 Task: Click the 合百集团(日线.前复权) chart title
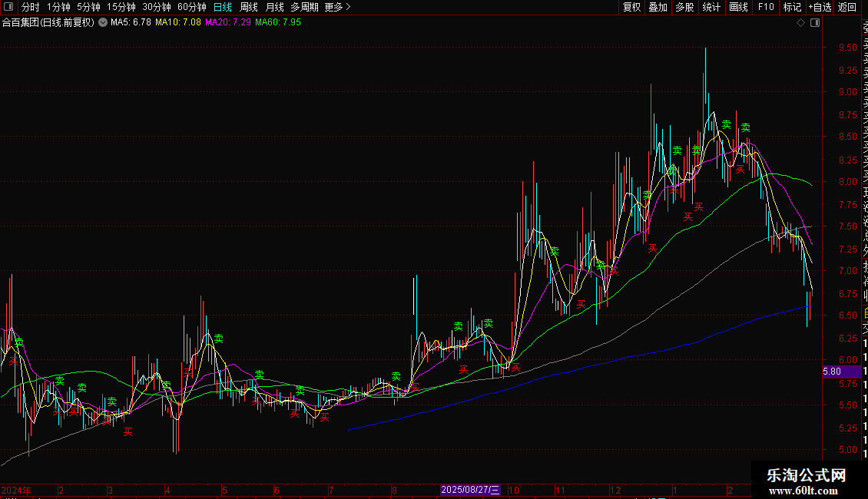click(48, 23)
